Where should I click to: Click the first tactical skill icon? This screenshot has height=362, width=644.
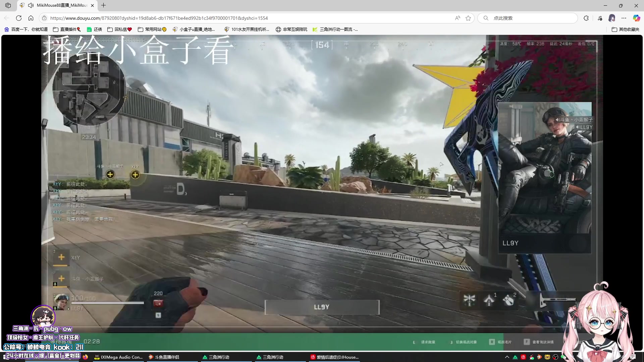coord(469,300)
